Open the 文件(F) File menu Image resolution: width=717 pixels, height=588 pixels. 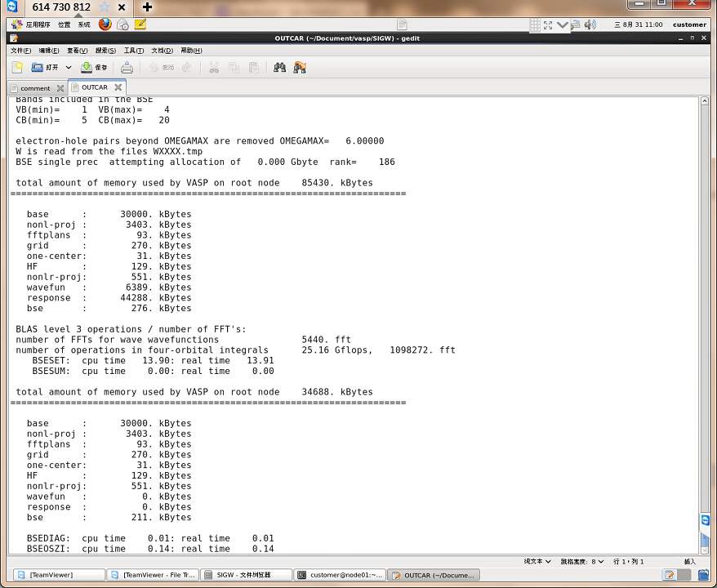pyautogui.click(x=21, y=51)
